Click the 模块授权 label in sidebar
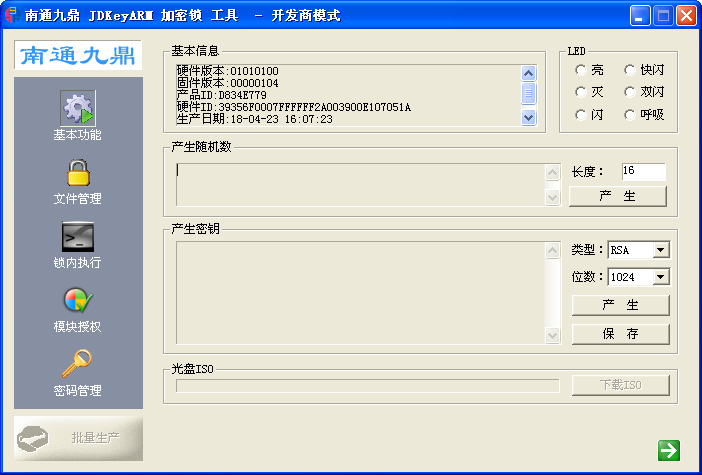 (x=77, y=327)
